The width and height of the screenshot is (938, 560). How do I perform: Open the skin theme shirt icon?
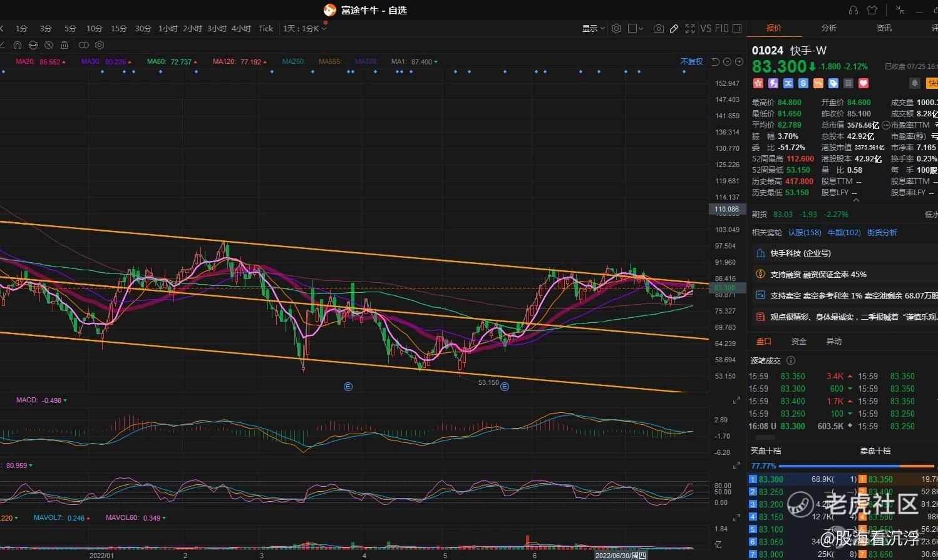[872, 10]
